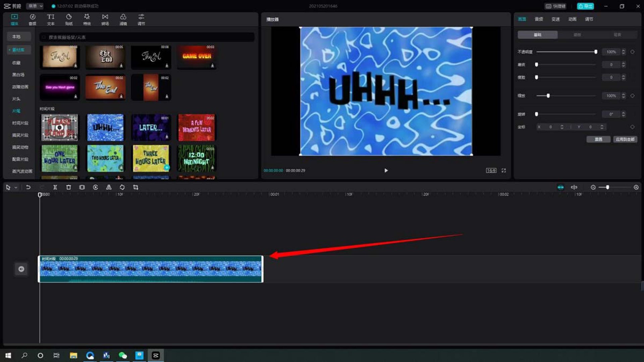Image resolution: width=644 pixels, height=362 pixels.
Task: Expand the pointer tool mode dropdown arrow
Action: [16, 188]
